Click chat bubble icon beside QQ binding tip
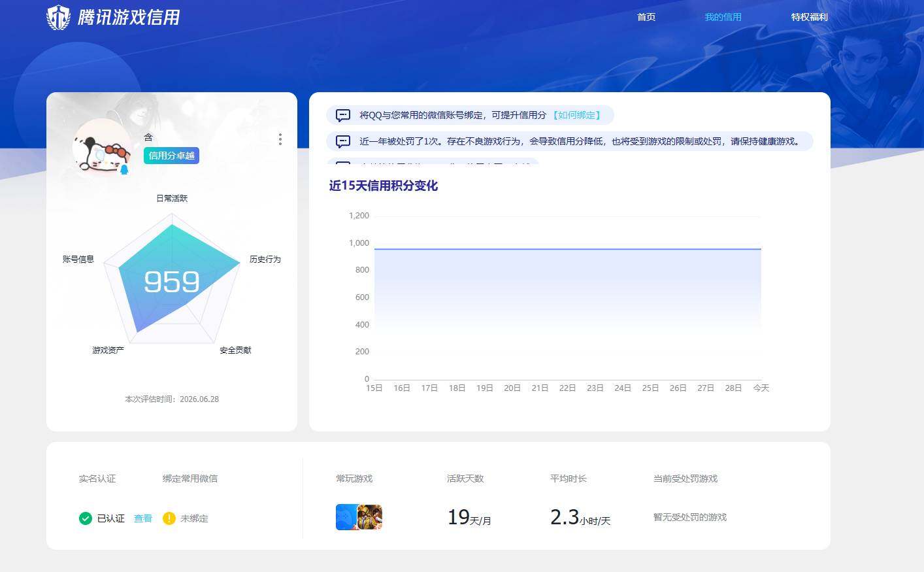Viewport: 924px width, 572px height. [x=343, y=116]
